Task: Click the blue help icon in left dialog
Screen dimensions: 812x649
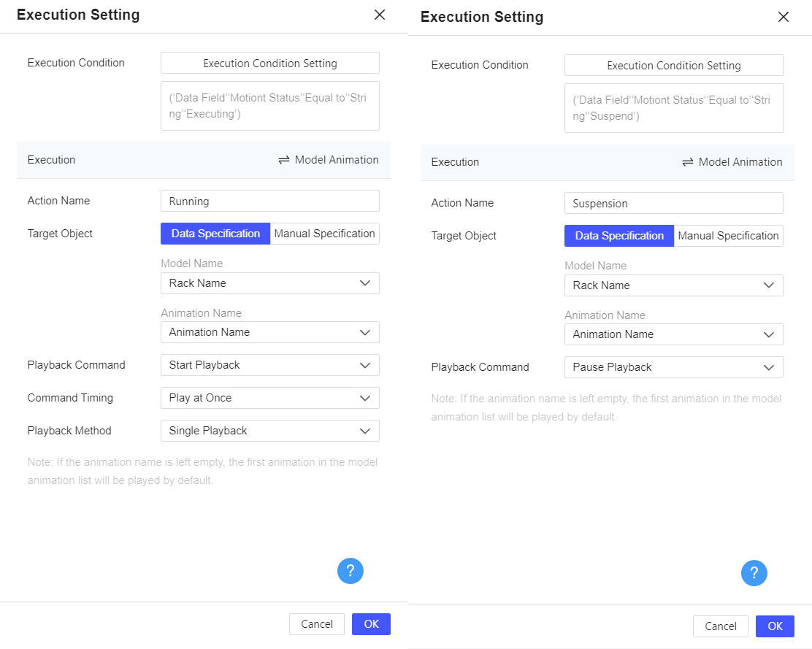Action: 350,571
